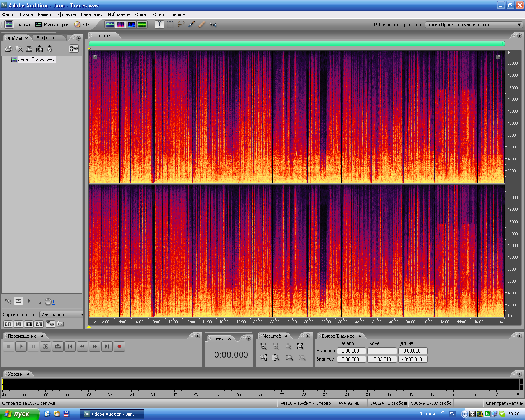The image size is (525, 420).
Task: Open Уровни panel options menu arrow
Action: tap(519, 374)
